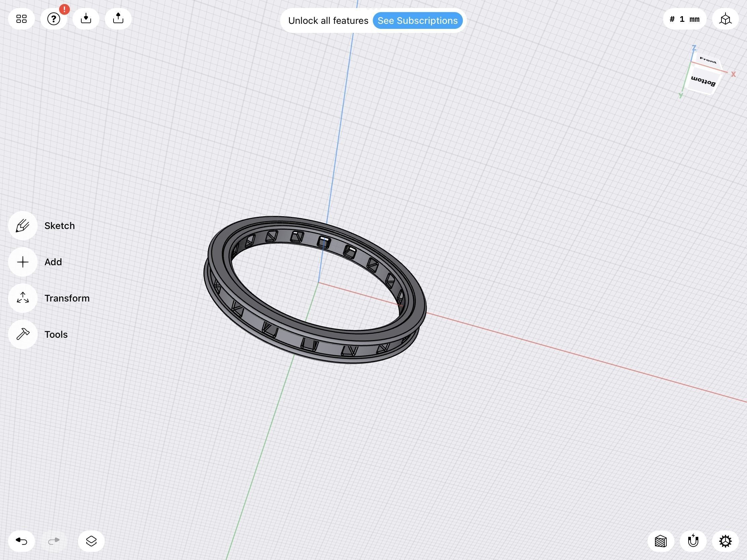Open the Tools hammer icon
This screenshot has width=747, height=560.
tap(23, 334)
